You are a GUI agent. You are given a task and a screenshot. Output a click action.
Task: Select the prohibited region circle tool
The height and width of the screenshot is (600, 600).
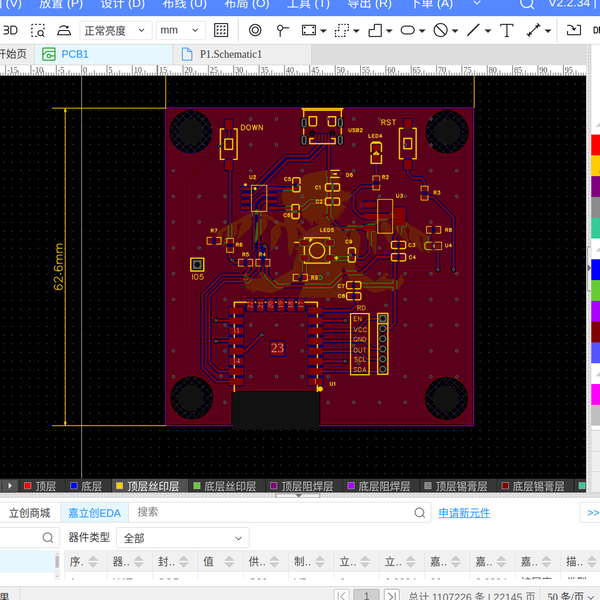(440, 30)
